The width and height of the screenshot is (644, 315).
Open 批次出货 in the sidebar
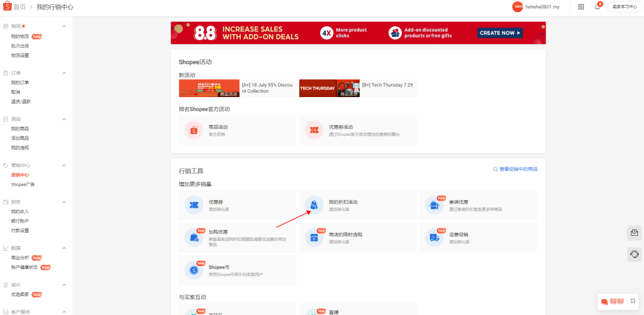[x=20, y=46]
